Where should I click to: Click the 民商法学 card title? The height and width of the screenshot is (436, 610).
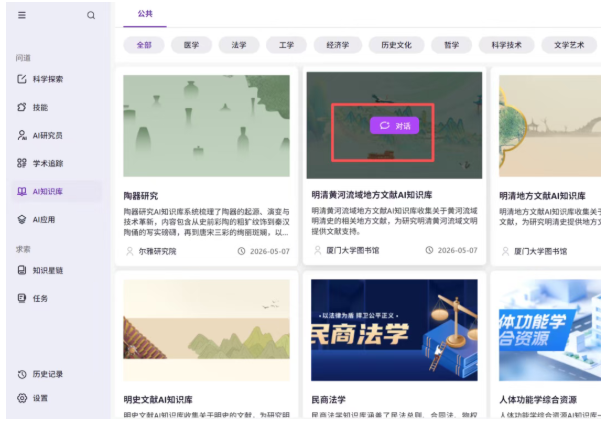[328, 399]
